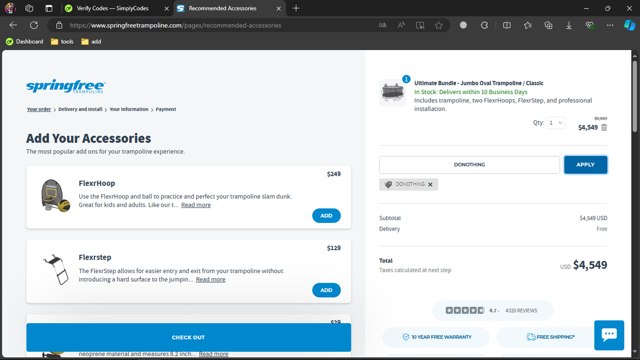Image resolution: width=640 pixels, height=360 pixels.
Task: Reload the page with refresh icon
Action: tap(34, 25)
